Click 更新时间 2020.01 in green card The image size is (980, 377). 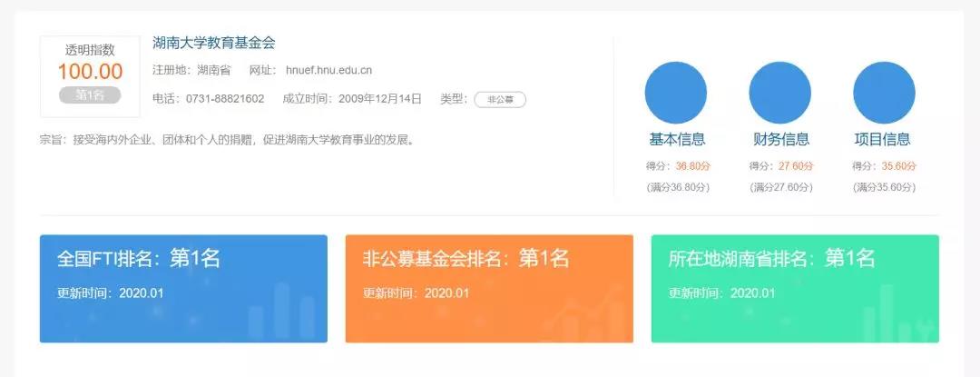722,293
